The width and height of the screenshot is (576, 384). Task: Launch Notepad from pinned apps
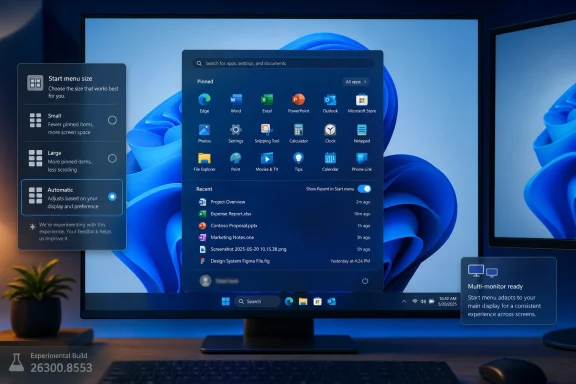click(x=362, y=133)
